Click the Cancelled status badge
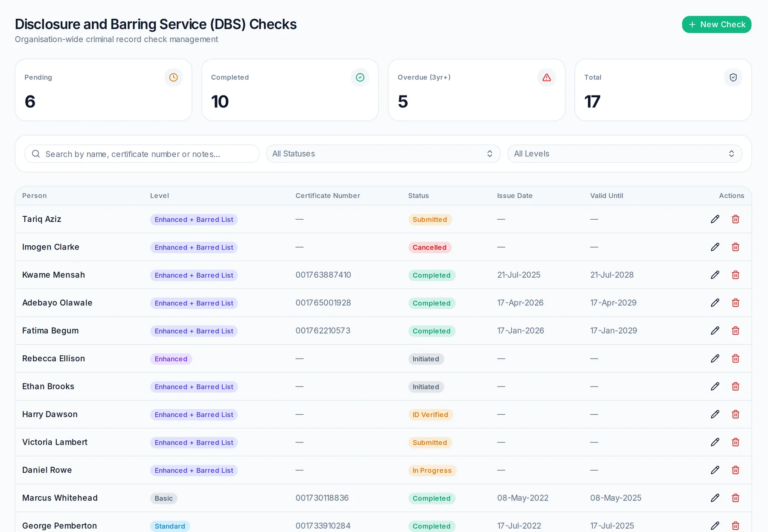Screen dimensions: 768x532 pos(430,247)
